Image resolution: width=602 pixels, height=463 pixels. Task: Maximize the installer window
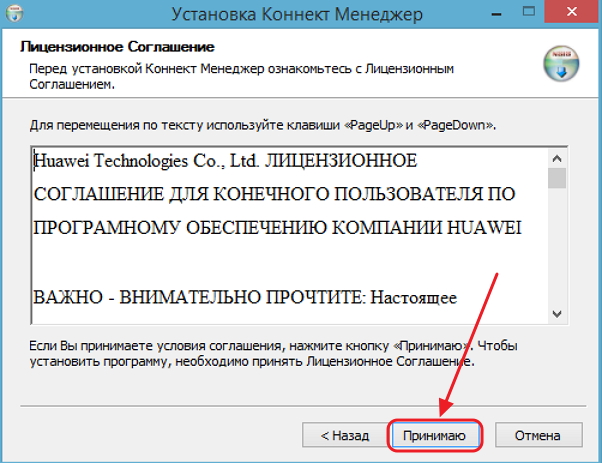pos(529,12)
